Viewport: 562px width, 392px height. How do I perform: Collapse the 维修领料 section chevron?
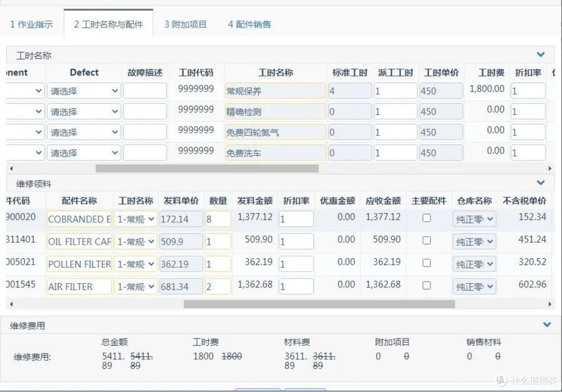point(541,183)
